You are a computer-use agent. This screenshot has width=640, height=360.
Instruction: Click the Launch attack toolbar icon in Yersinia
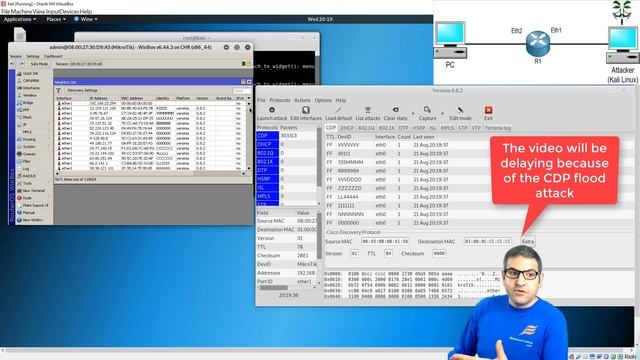pyautogui.click(x=272, y=110)
